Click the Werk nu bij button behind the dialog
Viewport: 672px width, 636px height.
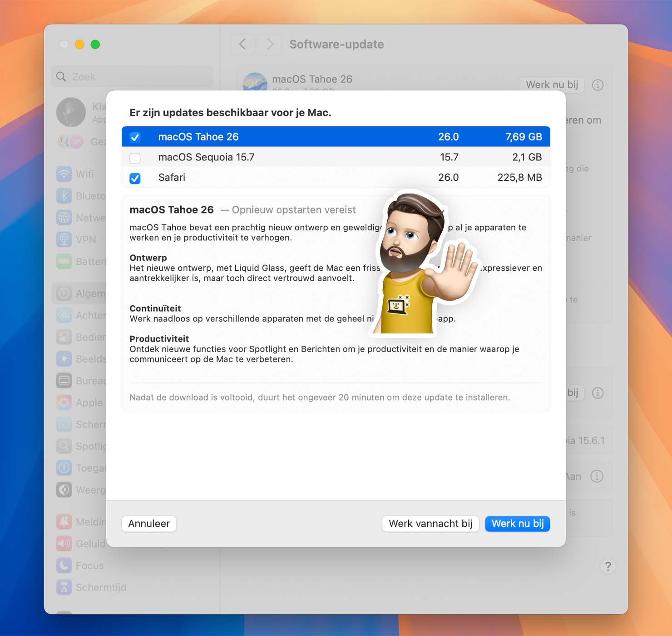552,84
